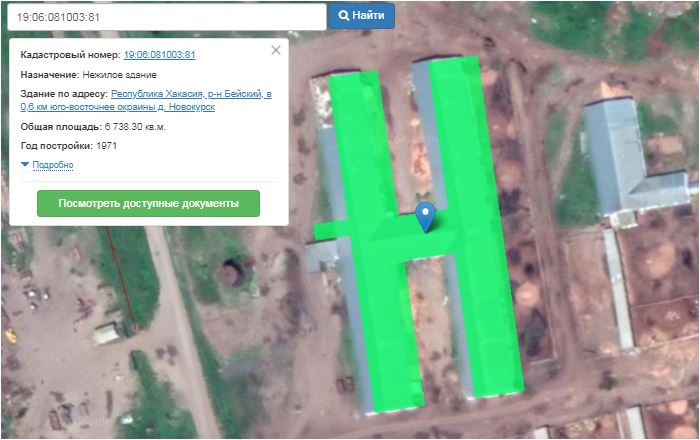
Task: Click the Назначение: Нежилое здание text
Action: (x=88, y=75)
